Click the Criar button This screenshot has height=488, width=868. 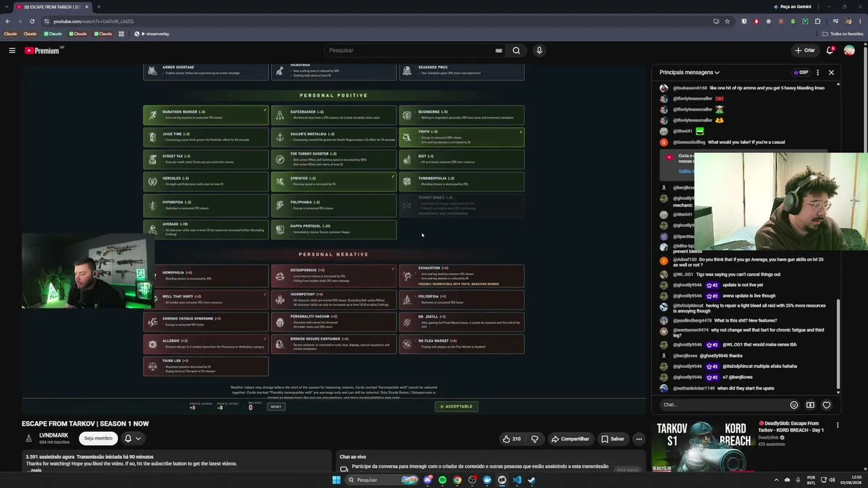pos(805,50)
